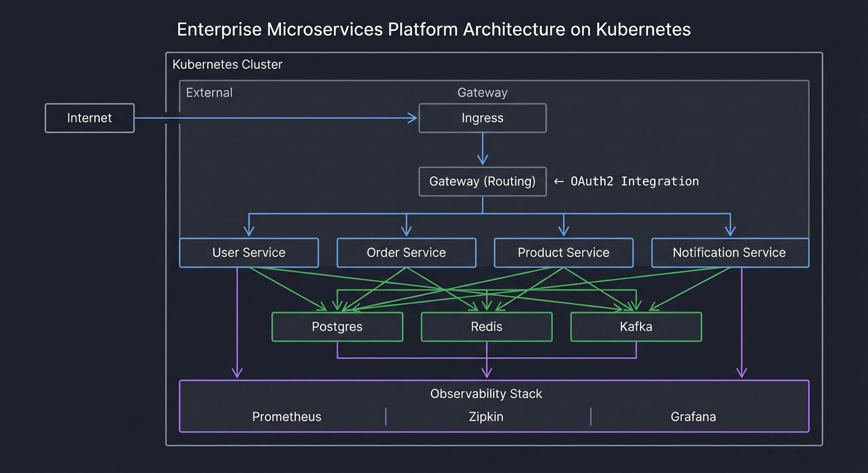Open the Internet external source box

point(89,118)
